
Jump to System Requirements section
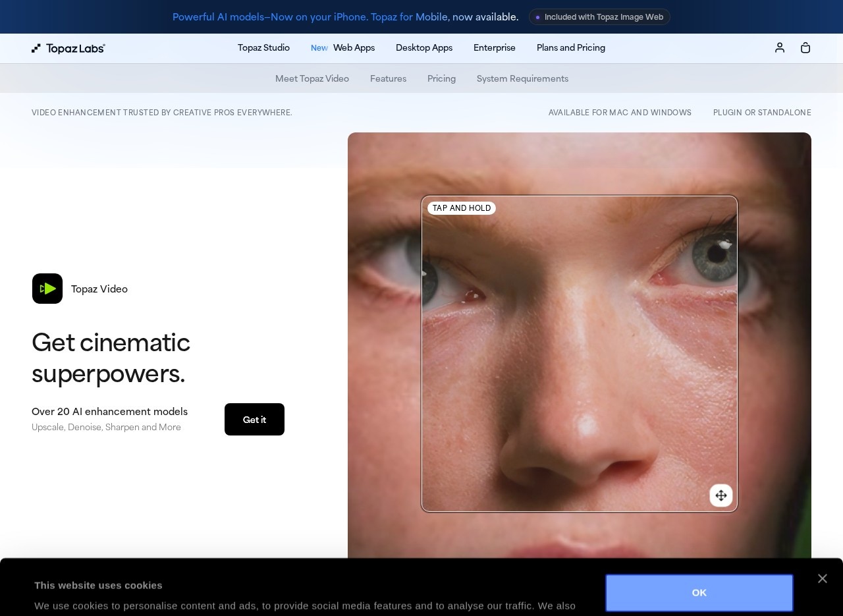pos(522,79)
